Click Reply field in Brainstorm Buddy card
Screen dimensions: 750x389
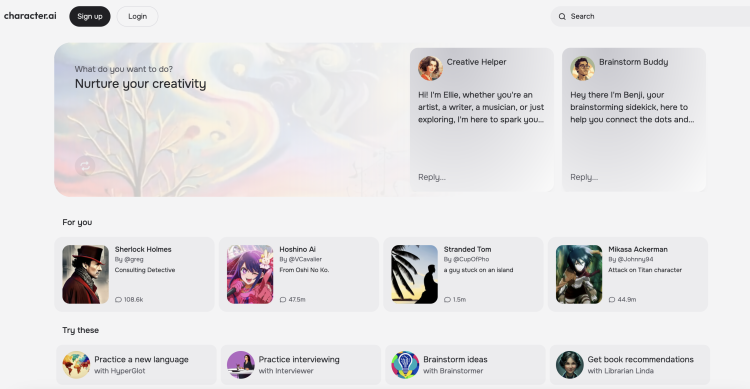(x=584, y=177)
